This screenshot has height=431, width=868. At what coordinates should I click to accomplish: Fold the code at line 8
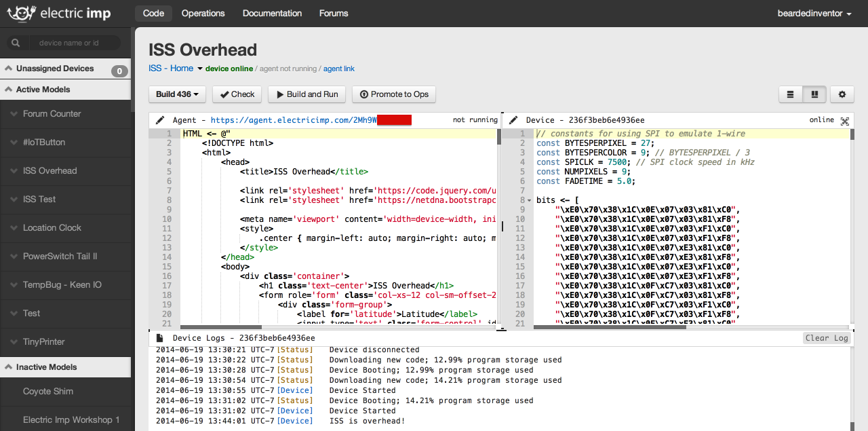coord(529,201)
